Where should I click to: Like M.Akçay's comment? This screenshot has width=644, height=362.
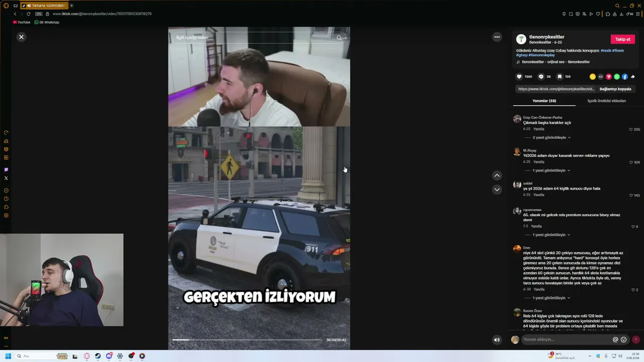coord(631,162)
